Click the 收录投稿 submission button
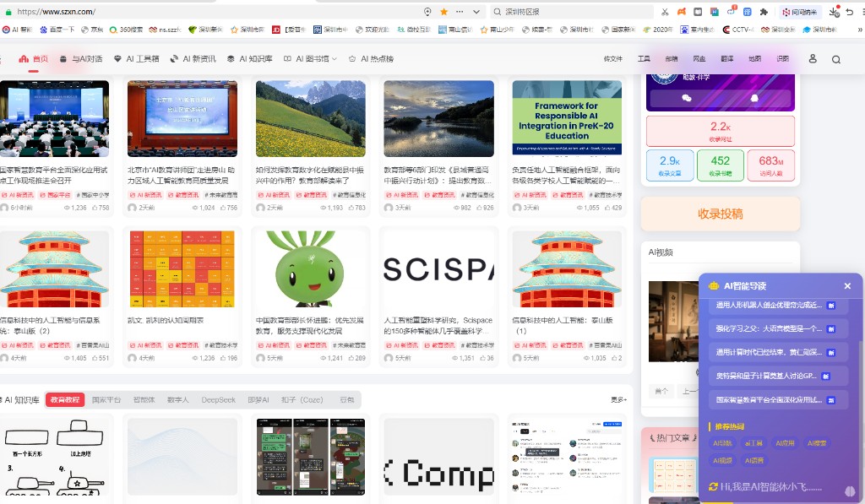The image size is (865, 504). [x=720, y=214]
